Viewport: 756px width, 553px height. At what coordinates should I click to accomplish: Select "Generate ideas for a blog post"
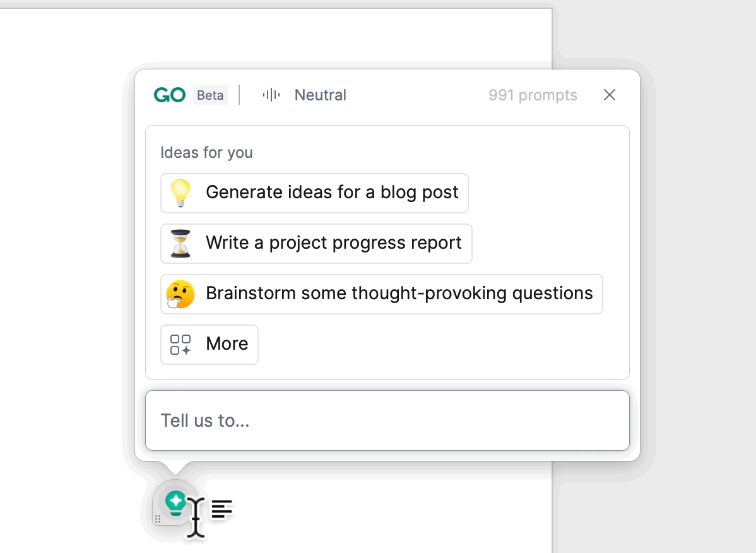(314, 193)
